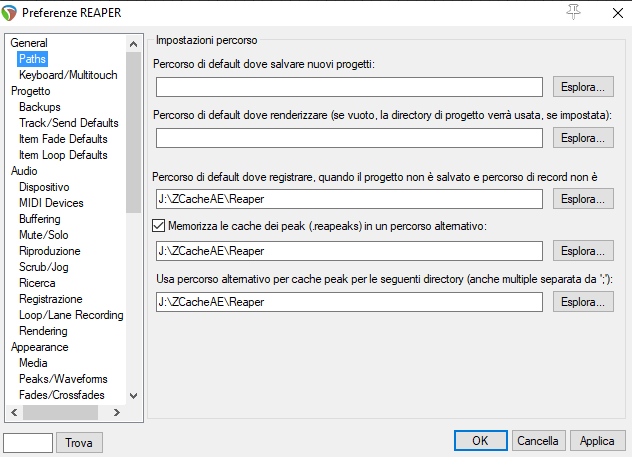Click the Trova search button

click(x=79, y=442)
